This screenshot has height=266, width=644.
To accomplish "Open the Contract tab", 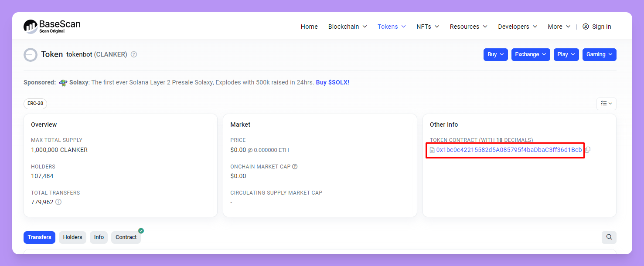I will click(x=126, y=237).
